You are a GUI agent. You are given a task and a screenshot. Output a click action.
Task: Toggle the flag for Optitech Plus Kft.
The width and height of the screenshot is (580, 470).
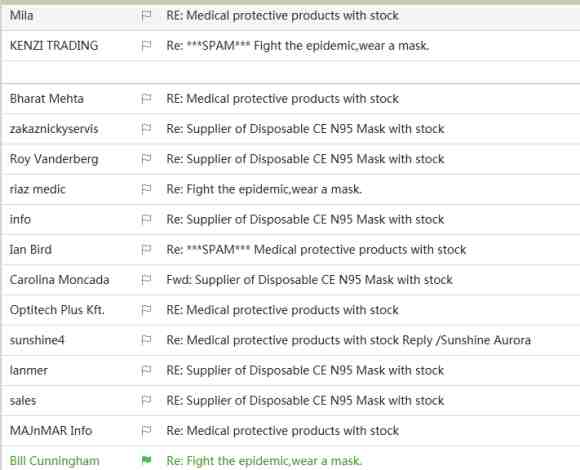pyautogui.click(x=146, y=310)
